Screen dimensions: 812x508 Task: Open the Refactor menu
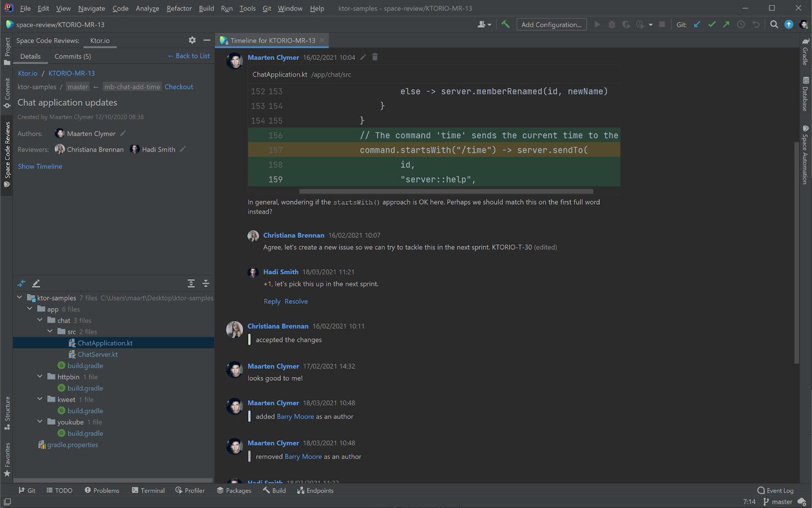pyautogui.click(x=179, y=8)
